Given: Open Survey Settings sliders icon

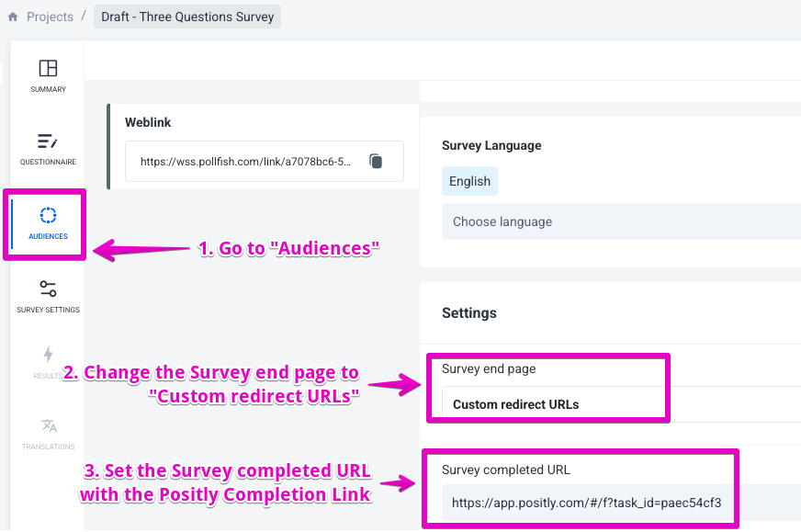Looking at the screenshot, I should point(48,289).
